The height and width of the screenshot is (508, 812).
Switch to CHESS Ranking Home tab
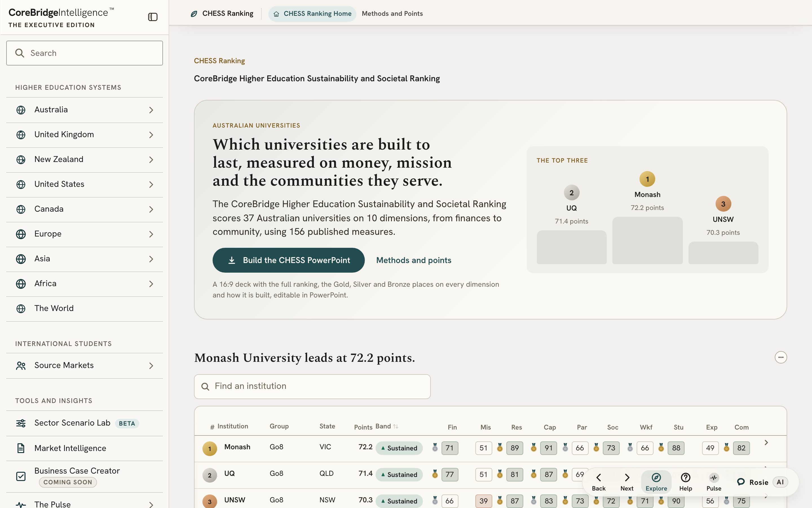pyautogui.click(x=312, y=14)
